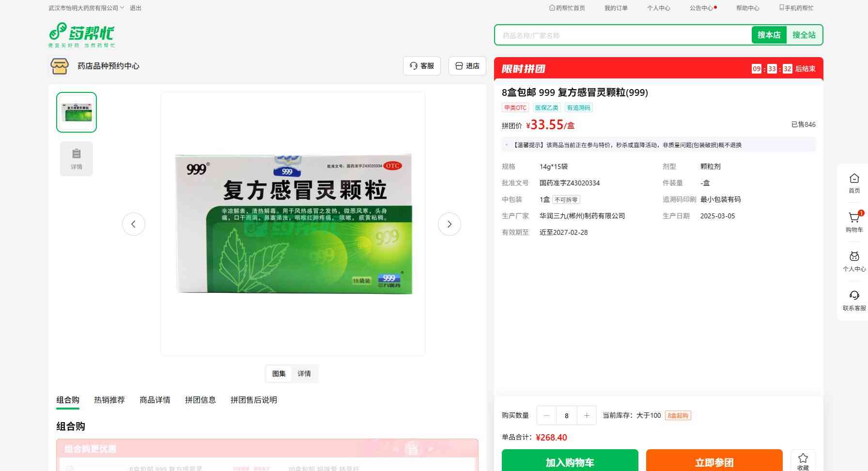The height and width of the screenshot is (471, 868).
Task: Show previous product image arrow
Action: (x=134, y=224)
